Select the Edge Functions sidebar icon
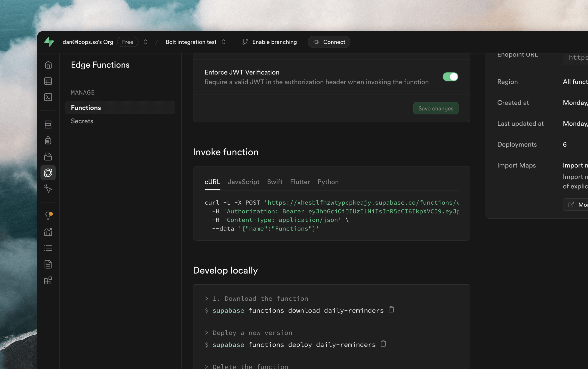The image size is (588, 369). click(48, 173)
